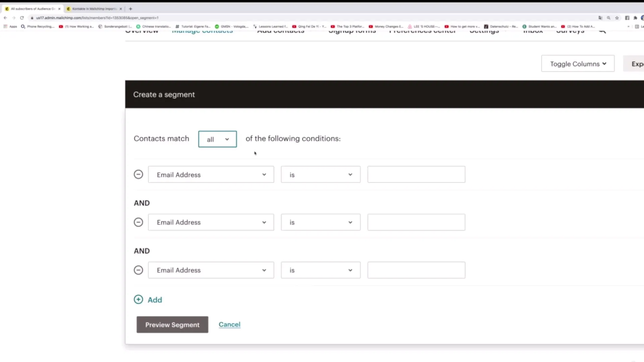The height and width of the screenshot is (362, 644).
Task: Click the Preview Segment button
Action: pos(172,324)
